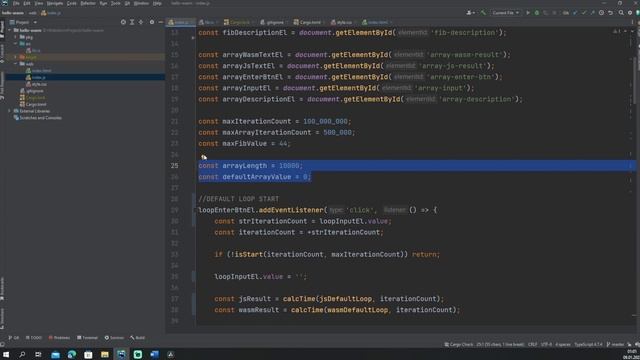This screenshot has width=640, height=360.
Task: Click the Project vertical sidebar tab
Action: coord(2,29)
